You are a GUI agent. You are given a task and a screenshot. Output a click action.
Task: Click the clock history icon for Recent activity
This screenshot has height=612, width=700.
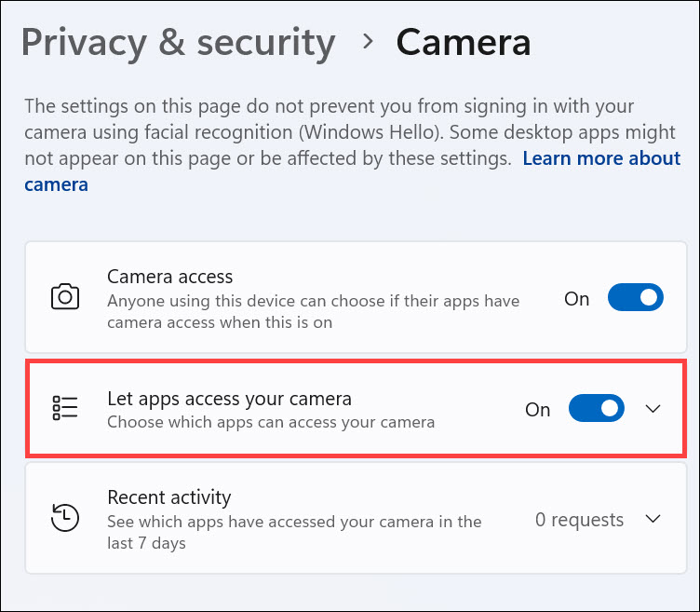point(64,518)
